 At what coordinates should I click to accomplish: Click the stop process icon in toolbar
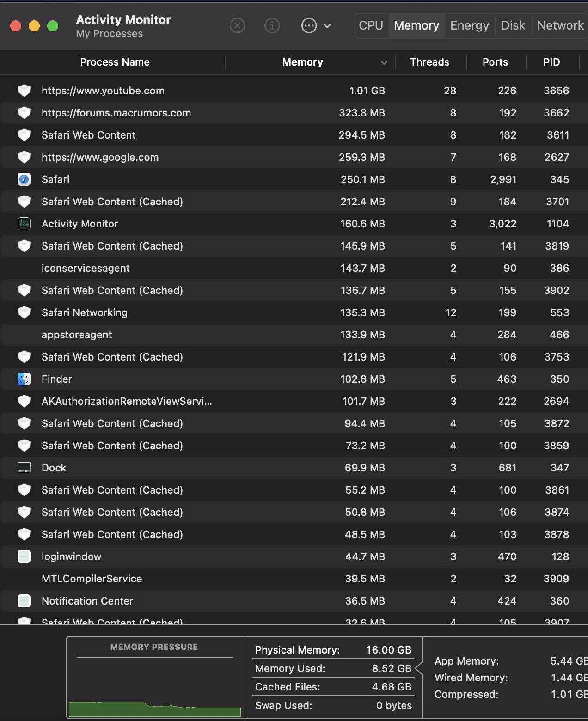coord(237,25)
